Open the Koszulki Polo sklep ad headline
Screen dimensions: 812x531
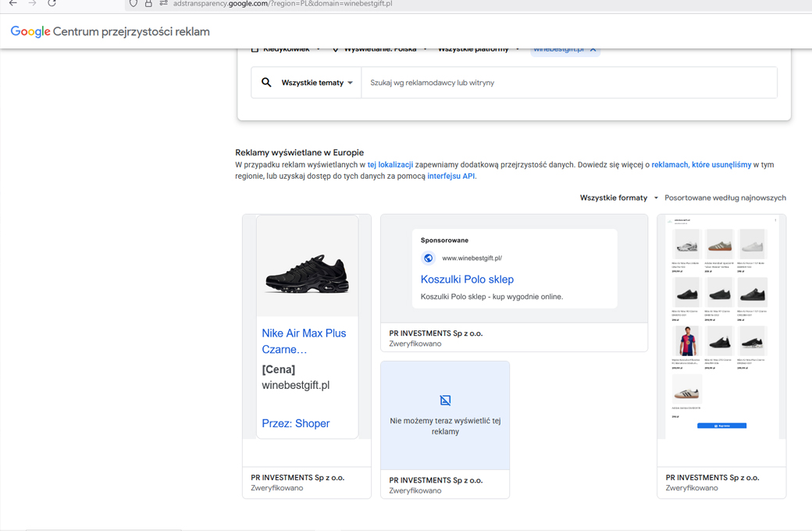(x=467, y=280)
